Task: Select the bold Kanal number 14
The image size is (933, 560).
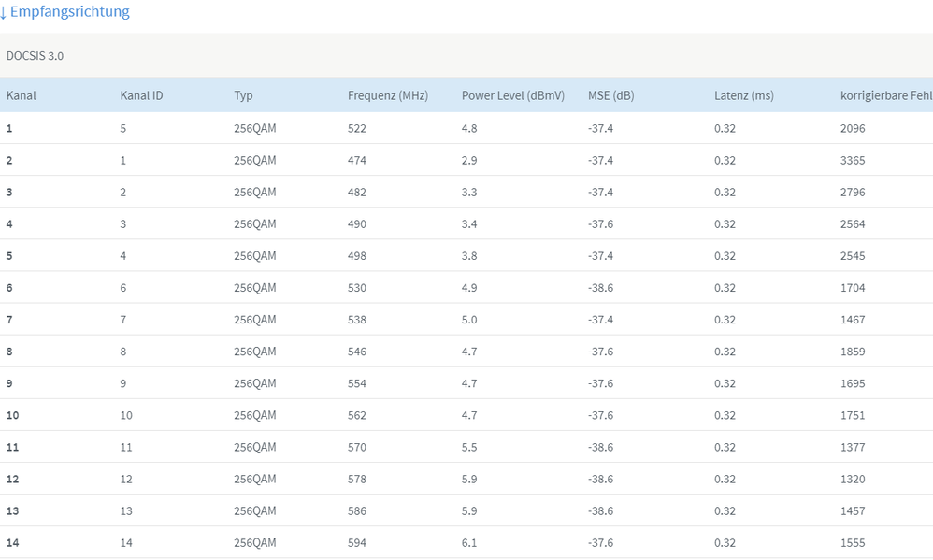Action: (x=12, y=543)
